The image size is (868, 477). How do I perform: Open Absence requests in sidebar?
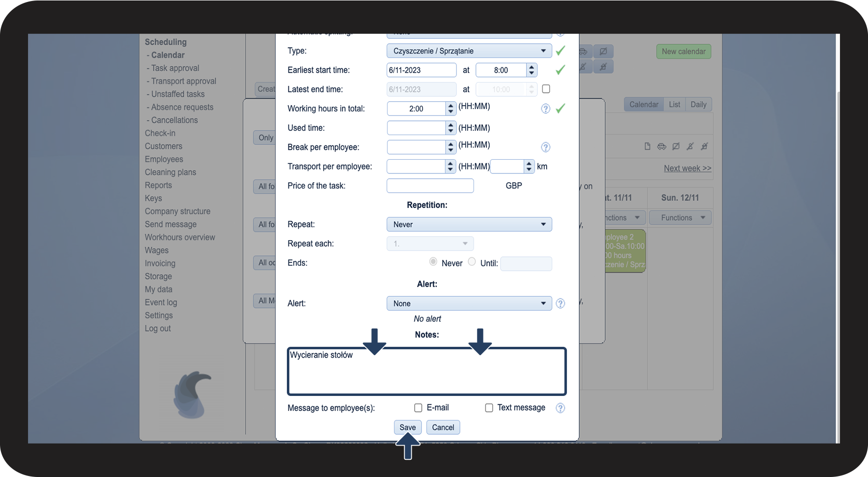[x=182, y=107]
